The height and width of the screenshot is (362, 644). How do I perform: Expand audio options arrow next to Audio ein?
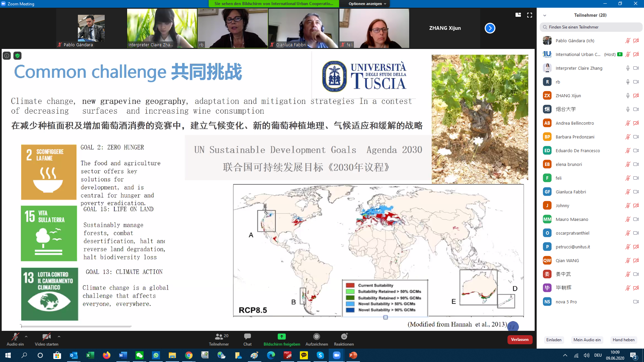(26, 336)
